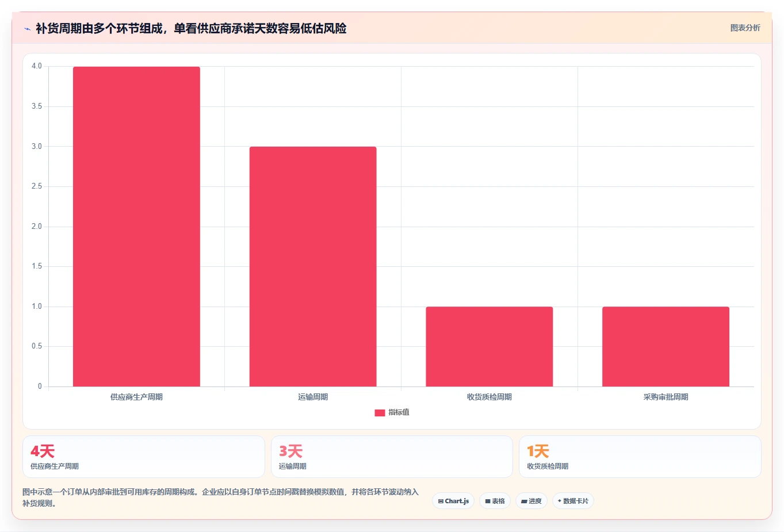Screen dimensions: 784x532
Task: Click the 表格 tag
Action: pyautogui.click(x=495, y=501)
